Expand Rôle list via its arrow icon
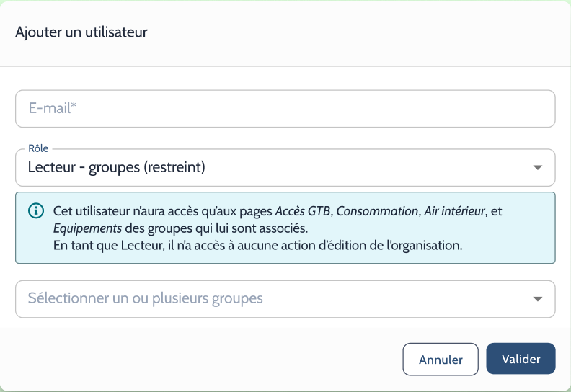The height and width of the screenshot is (392, 571). (538, 167)
